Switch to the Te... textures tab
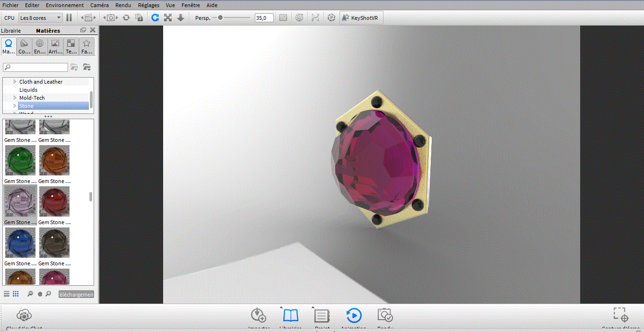This screenshot has height=332, width=644. pyautogui.click(x=71, y=47)
